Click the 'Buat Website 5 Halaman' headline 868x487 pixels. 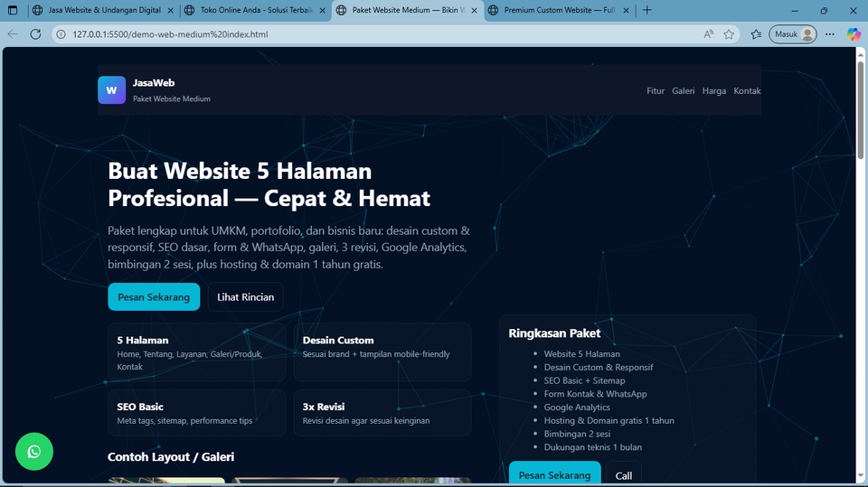pyautogui.click(x=240, y=171)
